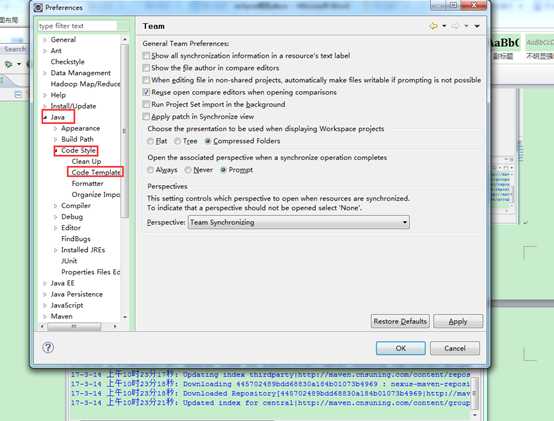This screenshot has width=554, height=421.
Task: Click the Preferences window title icon
Action: tap(38, 7)
